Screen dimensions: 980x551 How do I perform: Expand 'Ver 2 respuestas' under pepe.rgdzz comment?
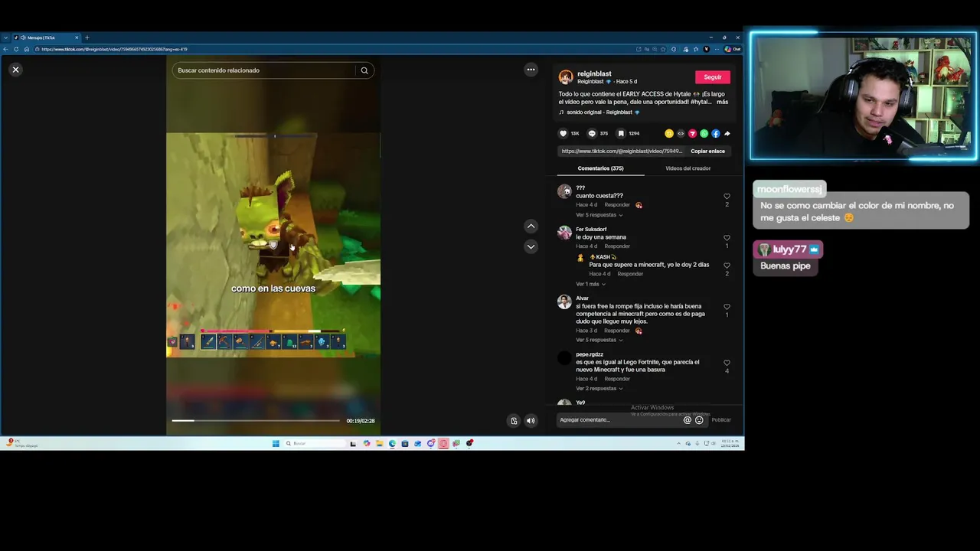(x=599, y=389)
